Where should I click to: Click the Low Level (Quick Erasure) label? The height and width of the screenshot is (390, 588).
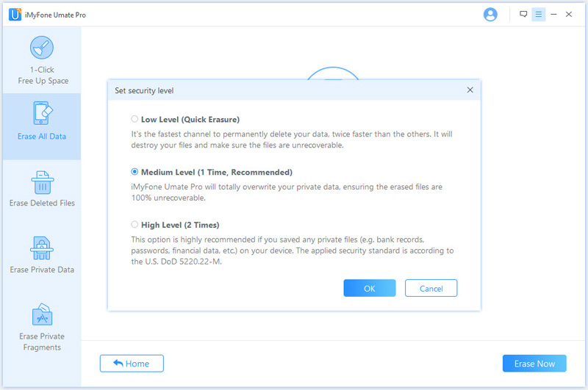pos(190,120)
